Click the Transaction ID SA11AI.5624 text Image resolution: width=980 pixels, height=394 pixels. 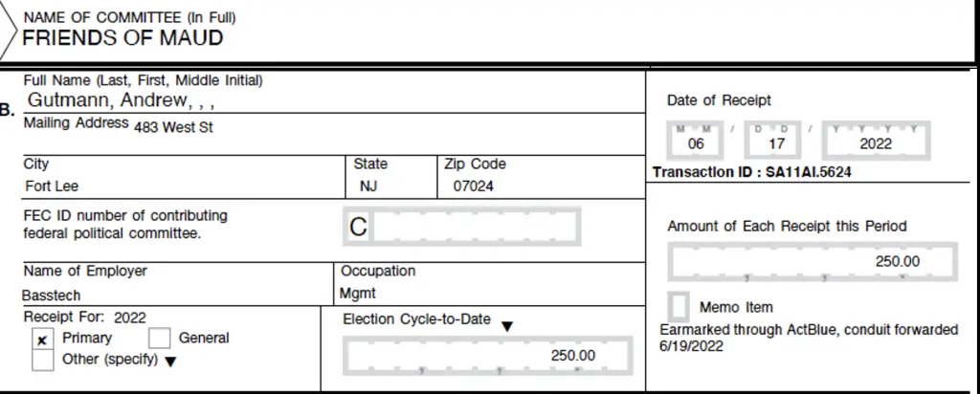point(752,172)
